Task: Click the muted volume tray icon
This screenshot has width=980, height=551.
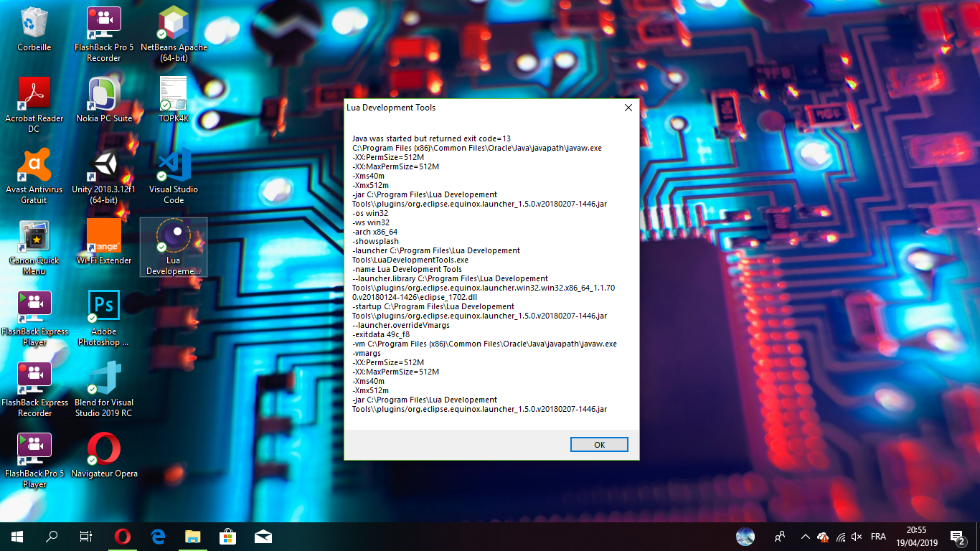Action: 857,537
